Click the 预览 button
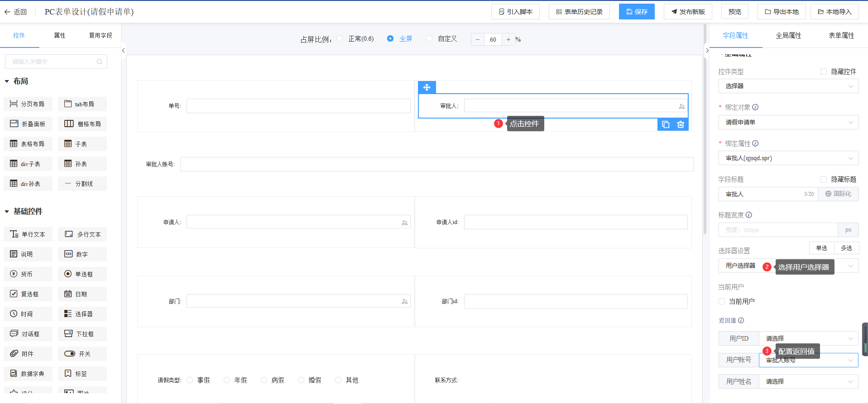The width and height of the screenshot is (868, 404). tap(734, 12)
